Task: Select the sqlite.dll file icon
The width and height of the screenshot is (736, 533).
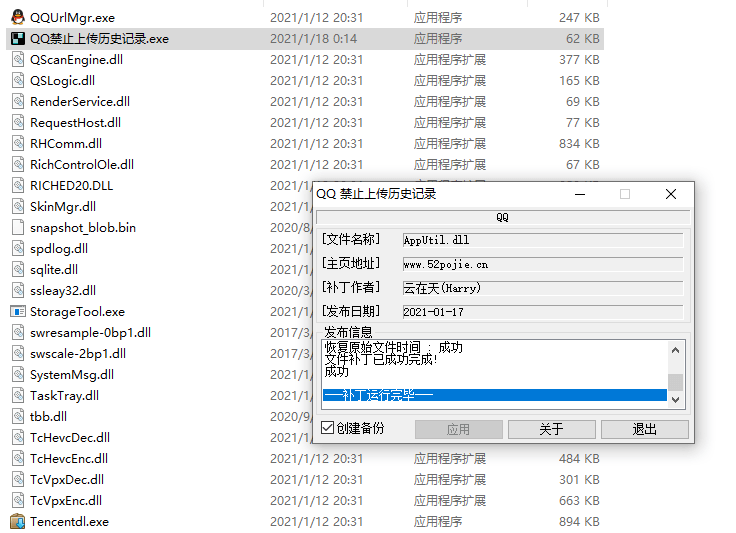Action: [x=18, y=269]
